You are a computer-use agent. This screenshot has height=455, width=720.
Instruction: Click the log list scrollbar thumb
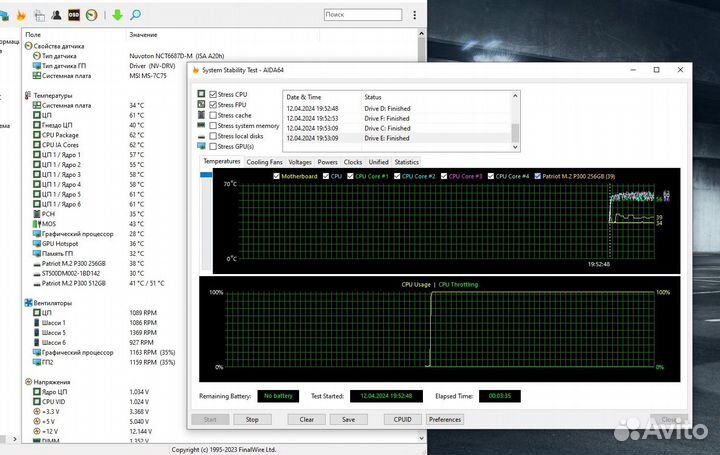pos(515,133)
